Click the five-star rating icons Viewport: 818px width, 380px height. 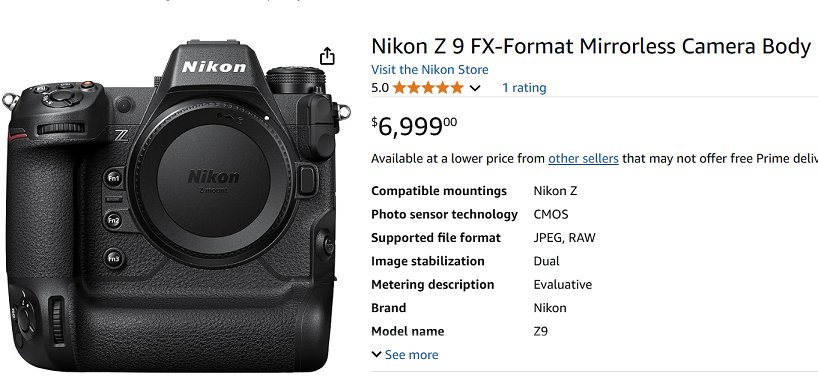coord(428,88)
